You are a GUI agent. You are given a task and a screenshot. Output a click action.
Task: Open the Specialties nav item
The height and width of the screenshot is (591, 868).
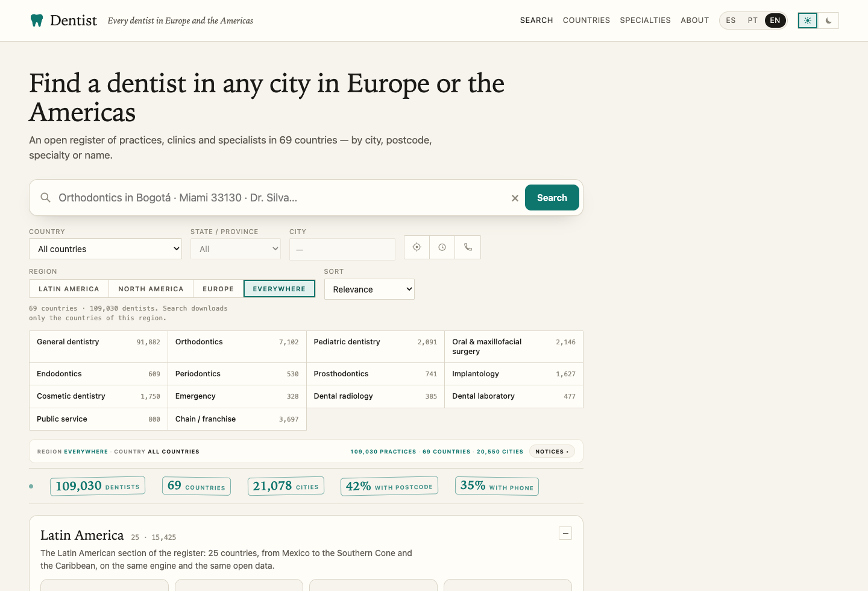(646, 21)
